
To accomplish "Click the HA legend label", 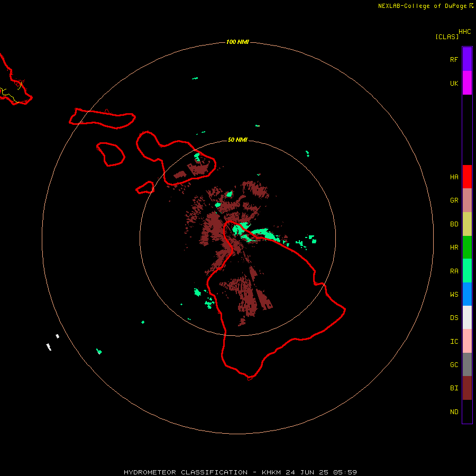I will pyautogui.click(x=454, y=177).
